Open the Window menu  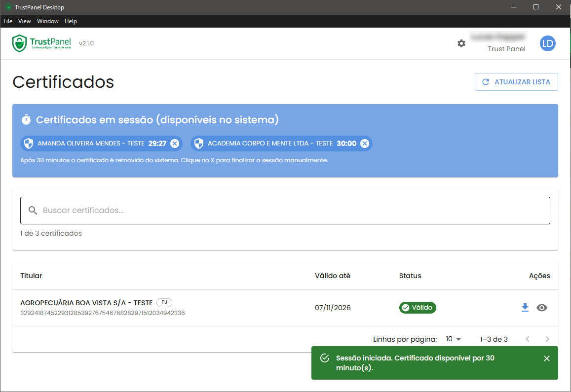[x=48, y=21]
